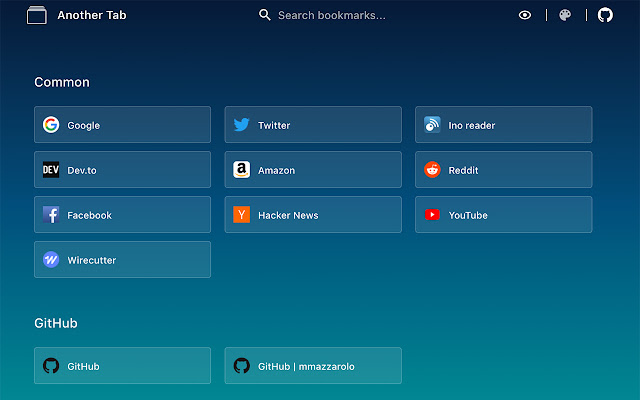The height and width of the screenshot is (400, 640).
Task: Click the Common folder heading
Action: coord(62,82)
